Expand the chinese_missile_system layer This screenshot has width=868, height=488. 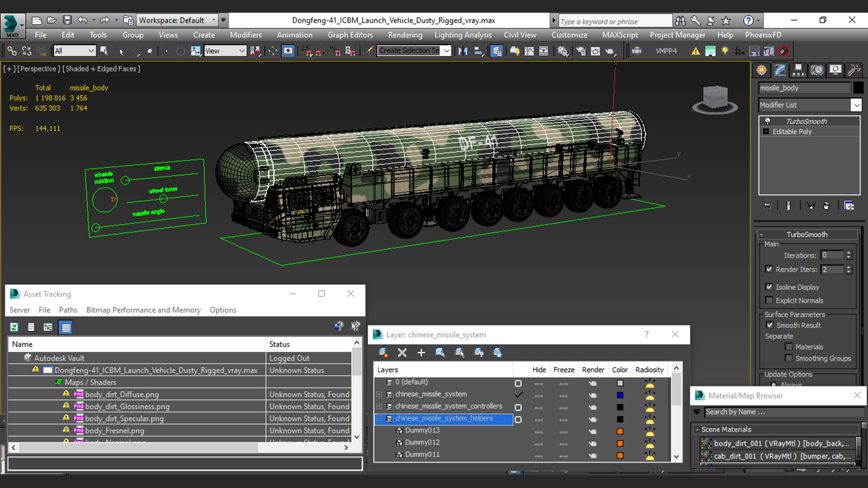[x=379, y=394]
